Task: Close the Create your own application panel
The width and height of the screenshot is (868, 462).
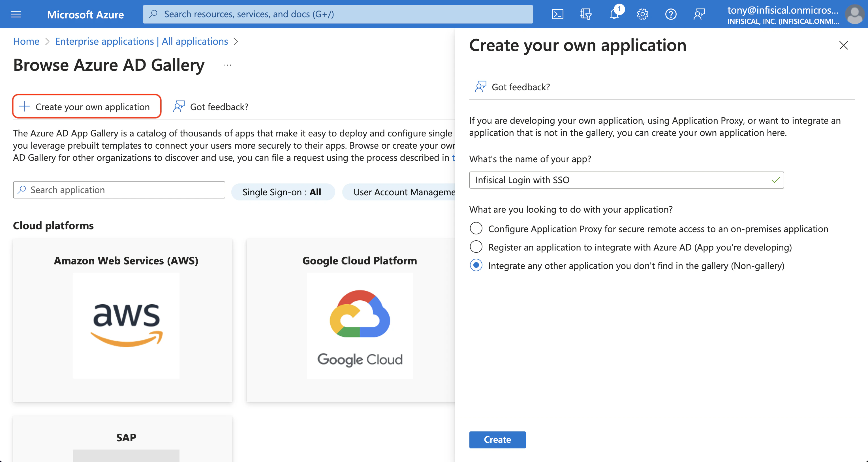Action: (843, 45)
